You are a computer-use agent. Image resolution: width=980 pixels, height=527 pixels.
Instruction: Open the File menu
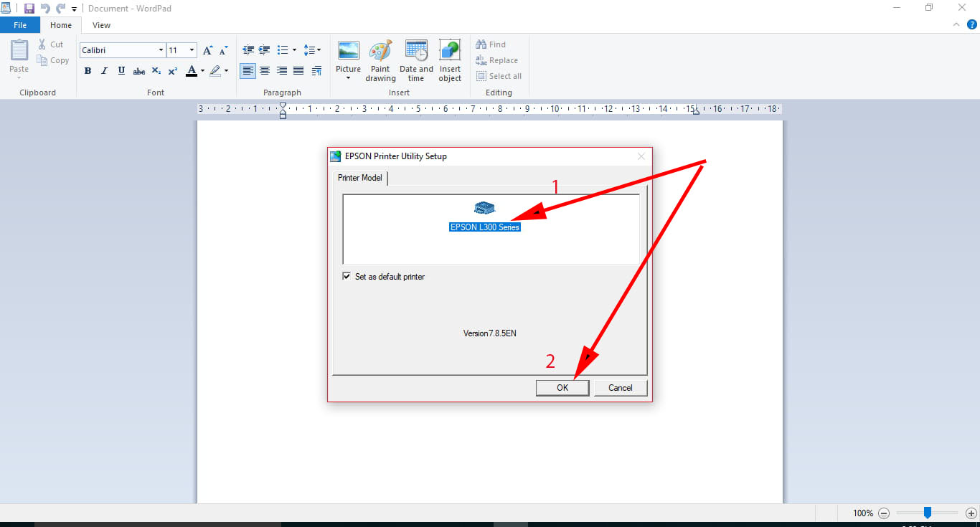pos(20,25)
